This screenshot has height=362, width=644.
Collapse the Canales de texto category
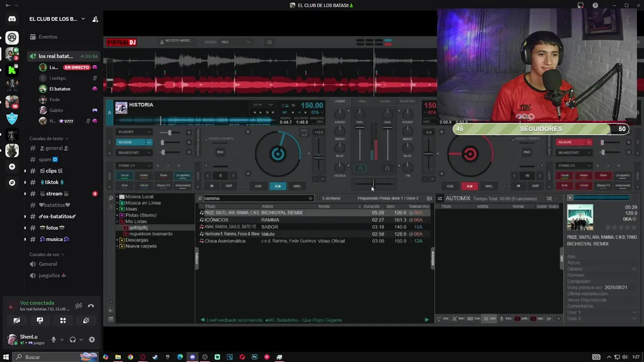click(x=48, y=138)
